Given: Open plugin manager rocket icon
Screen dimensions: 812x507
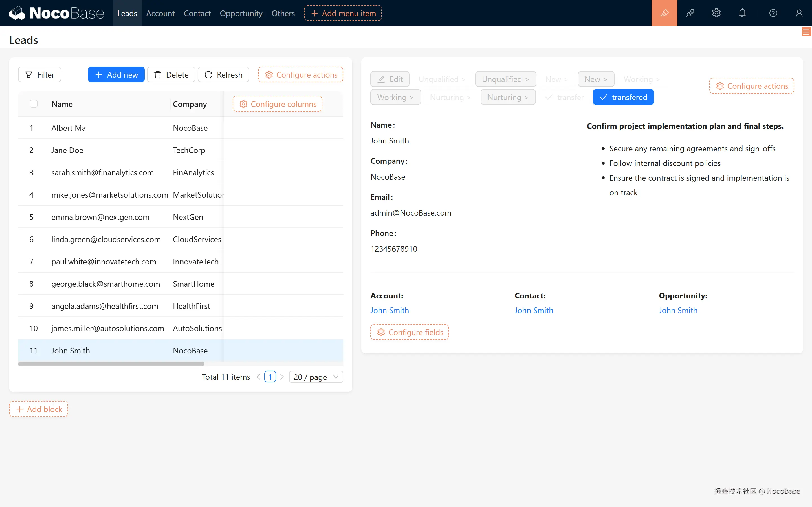Looking at the screenshot, I should click(x=690, y=13).
